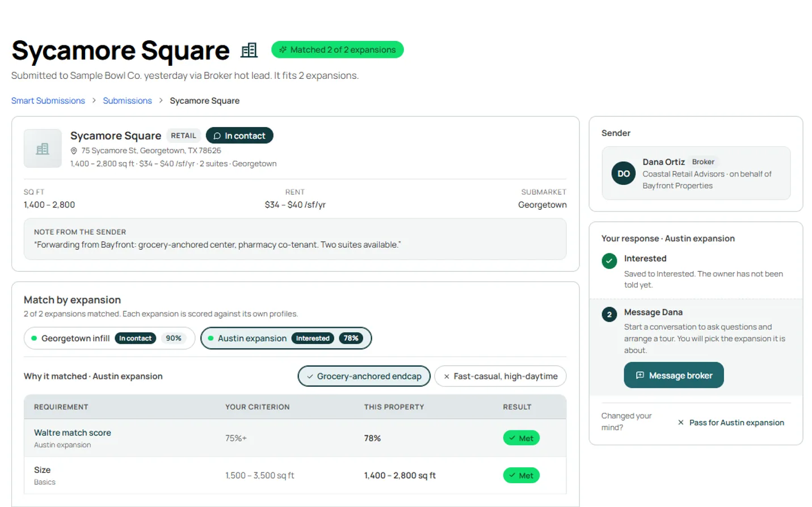Click the In contact status pill
Screen dimensions: 812x507
coord(239,136)
